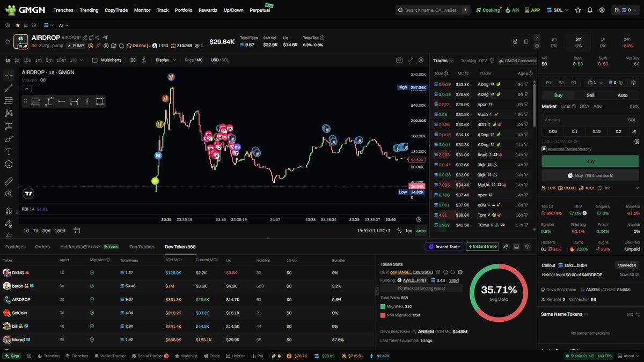Check Advanced Trading Strategy box
This screenshot has height=362, width=644.
[544, 149]
